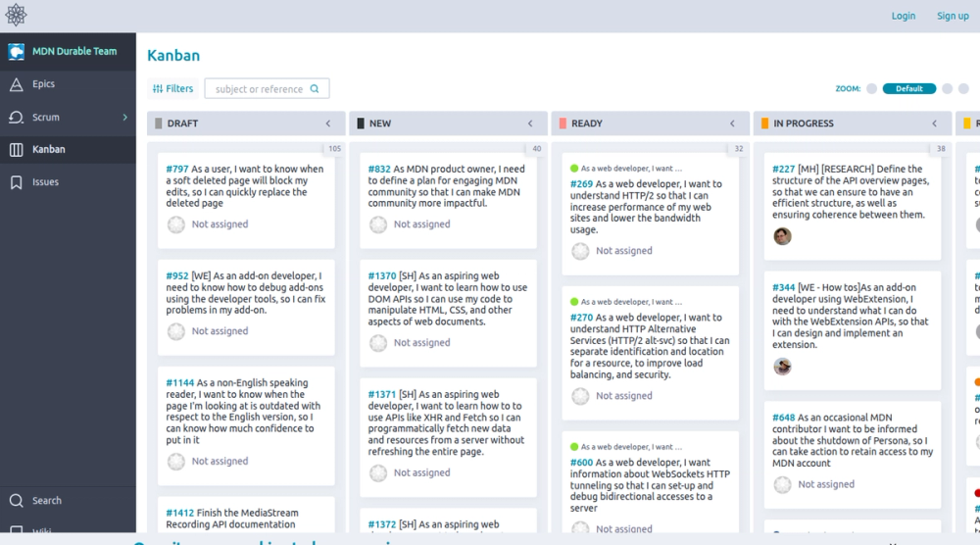Viewport: 980px width, 545px height.
Task: Click the unassigned avatar on card #270
Action: tap(580, 396)
